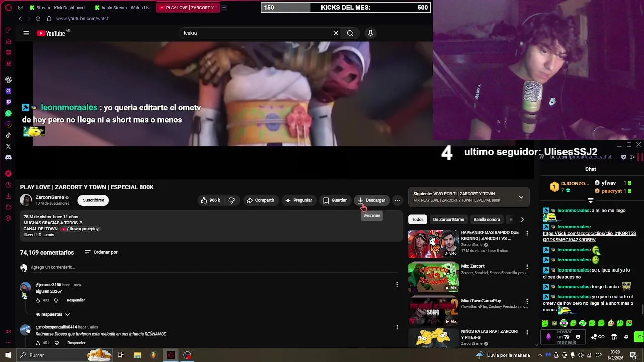The width and height of the screenshot is (644, 362).
Task: Switch to the Stream - Kick Dashboard tab
Action: (57, 8)
